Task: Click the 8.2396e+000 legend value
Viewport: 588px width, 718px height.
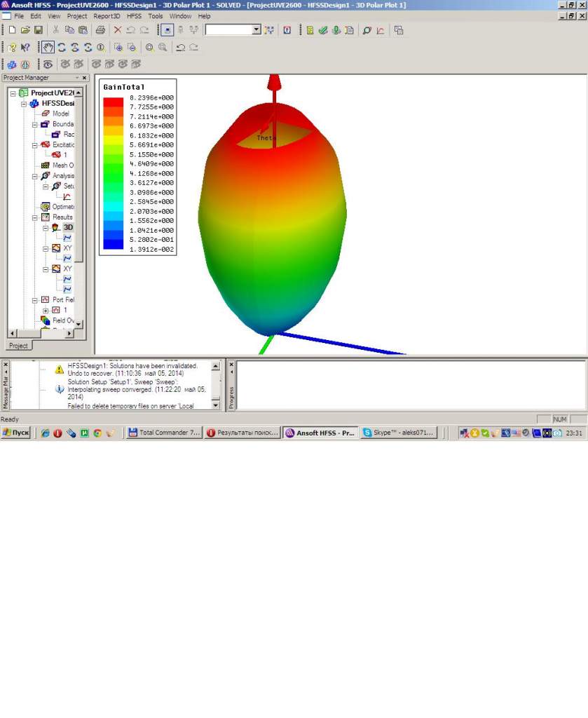Action: tap(151, 97)
